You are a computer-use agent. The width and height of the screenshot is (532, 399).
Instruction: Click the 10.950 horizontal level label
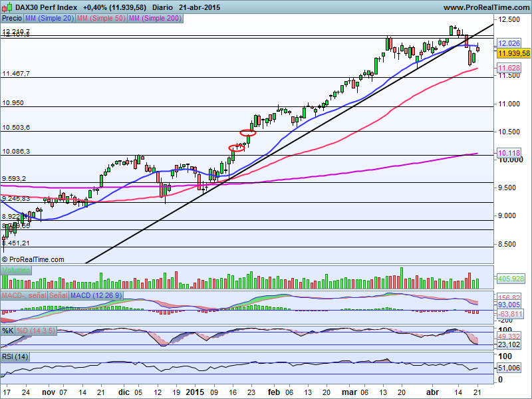pyautogui.click(x=13, y=103)
